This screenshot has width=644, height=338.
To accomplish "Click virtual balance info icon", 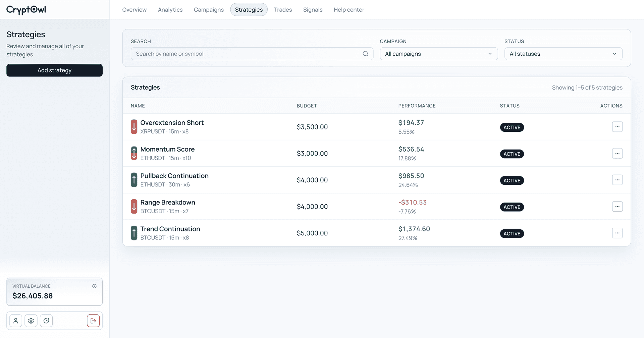I will pyautogui.click(x=94, y=286).
